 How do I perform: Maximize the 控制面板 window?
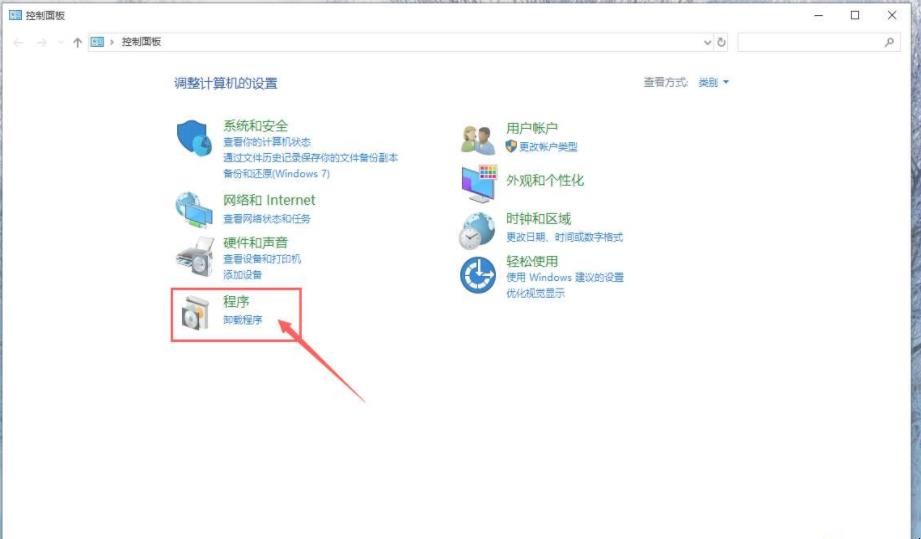coord(855,15)
